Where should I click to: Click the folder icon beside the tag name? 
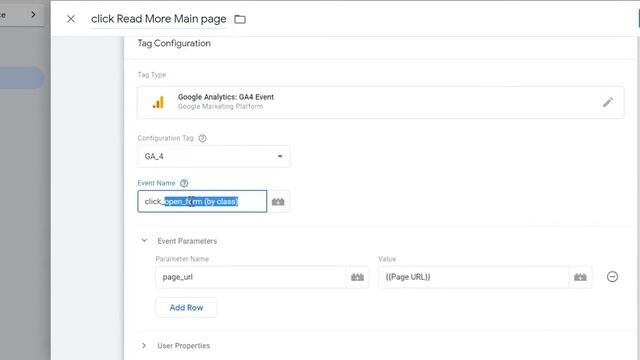240,19
